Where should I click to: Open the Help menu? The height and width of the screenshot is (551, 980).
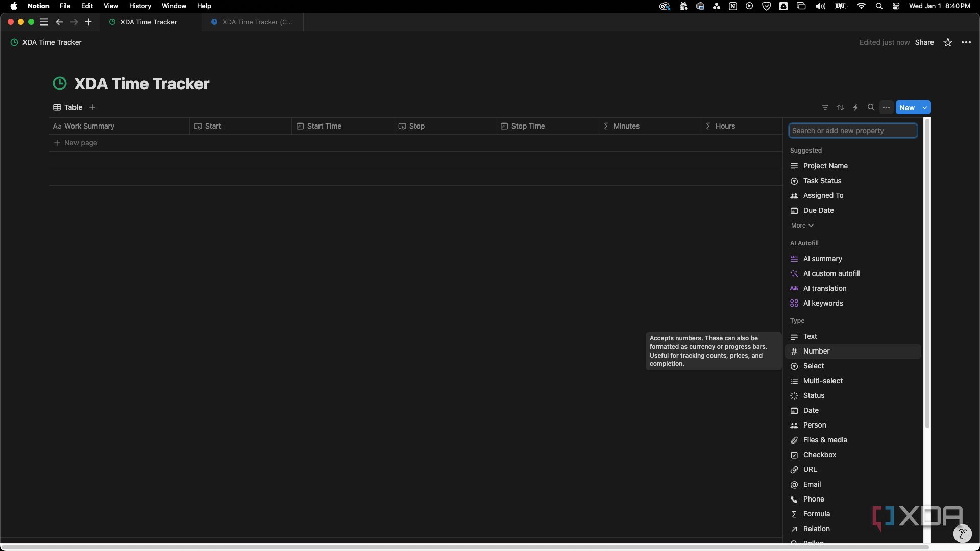pos(204,6)
